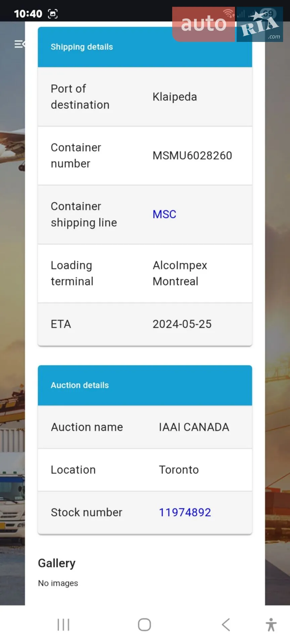Tap the AlcoImpex Montreal loading terminal value
This screenshot has height=644, width=290.
(x=180, y=273)
